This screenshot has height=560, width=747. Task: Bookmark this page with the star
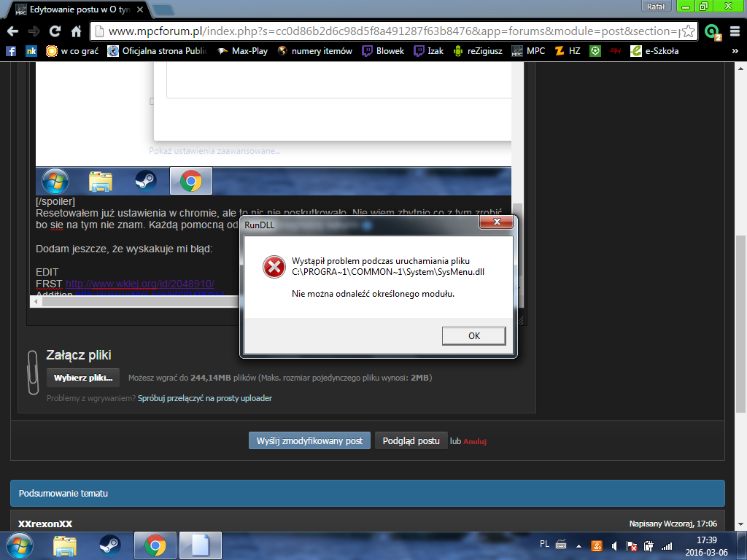tap(688, 31)
